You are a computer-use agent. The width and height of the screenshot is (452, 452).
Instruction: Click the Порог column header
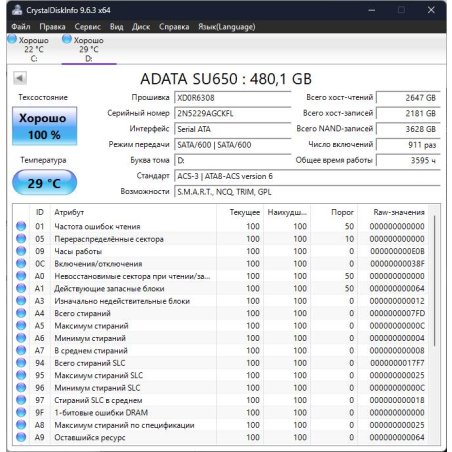(334, 212)
